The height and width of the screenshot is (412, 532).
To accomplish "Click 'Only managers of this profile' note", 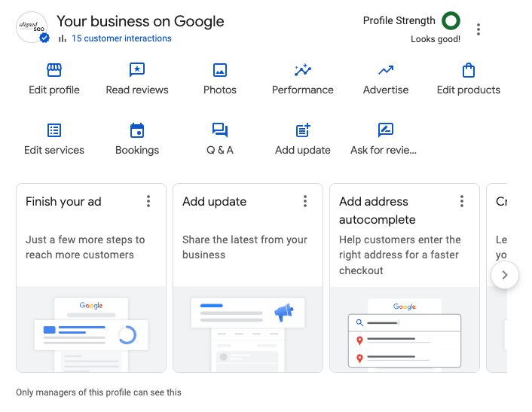I will (x=99, y=392).
